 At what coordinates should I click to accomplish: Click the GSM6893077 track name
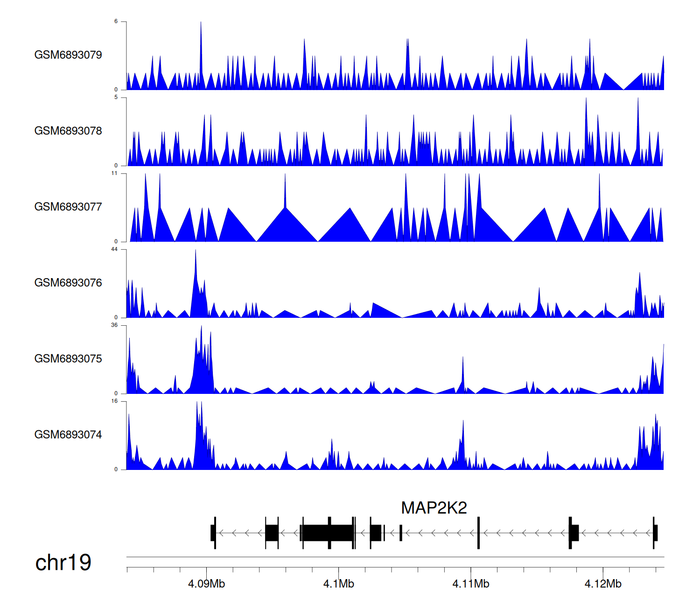pos(68,207)
